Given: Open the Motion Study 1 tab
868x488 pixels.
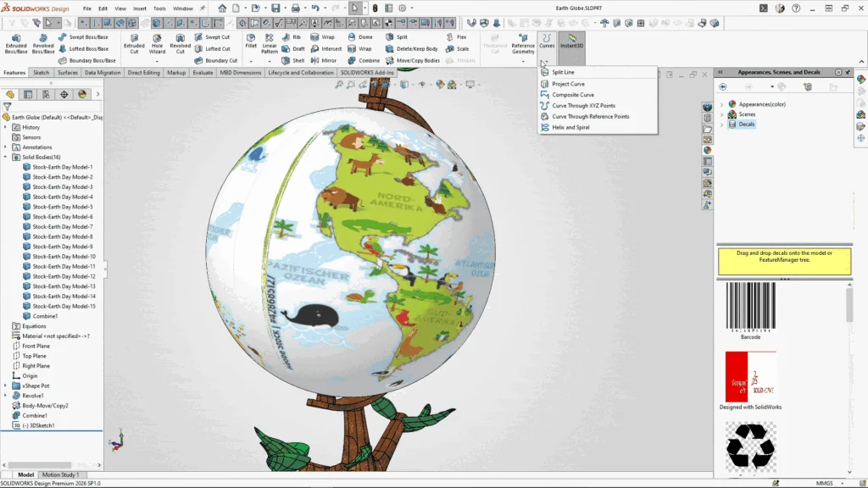Looking at the screenshot, I should (60, 474).
